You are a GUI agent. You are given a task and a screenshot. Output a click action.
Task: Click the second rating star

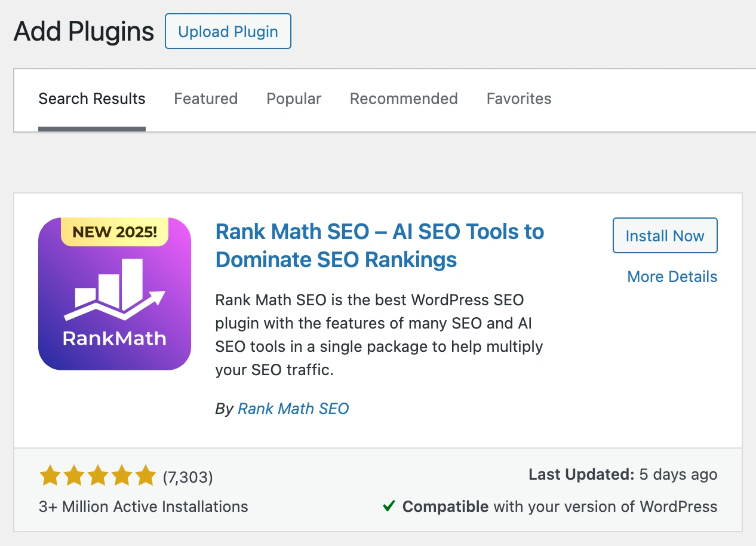[x=74, y=476]
